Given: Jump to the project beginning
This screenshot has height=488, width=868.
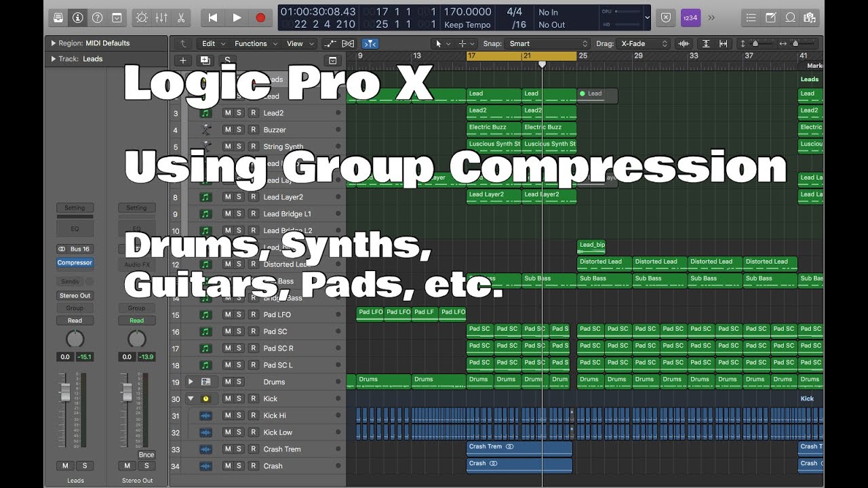Looking at the screenshot, I should (x=213, y=18).
